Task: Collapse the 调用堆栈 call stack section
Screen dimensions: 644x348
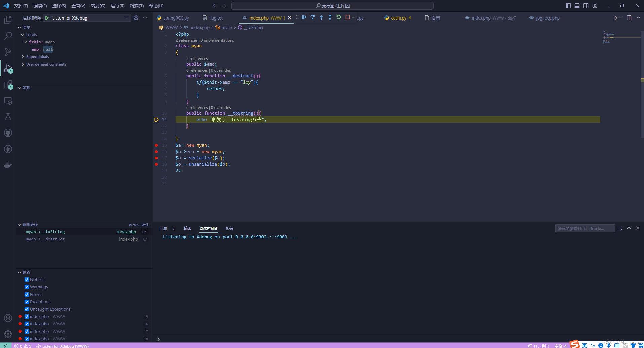Action: pyautogui.click(x=19, y=225)
